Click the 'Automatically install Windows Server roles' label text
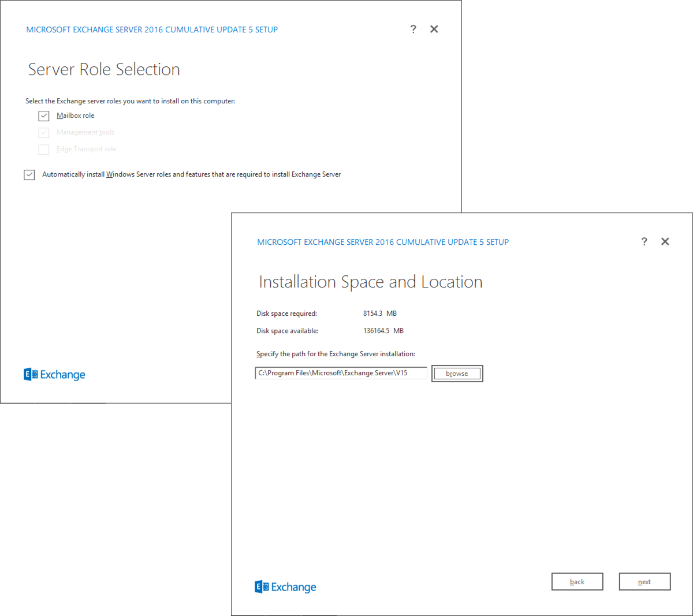The image size is (693, 616). [x=192, y=174]
